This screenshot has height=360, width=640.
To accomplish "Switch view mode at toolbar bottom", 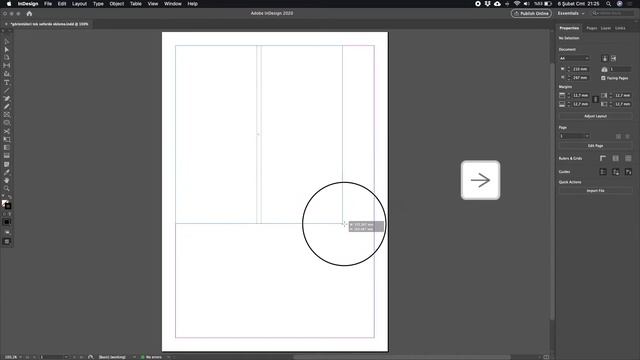I will [7, 242].
